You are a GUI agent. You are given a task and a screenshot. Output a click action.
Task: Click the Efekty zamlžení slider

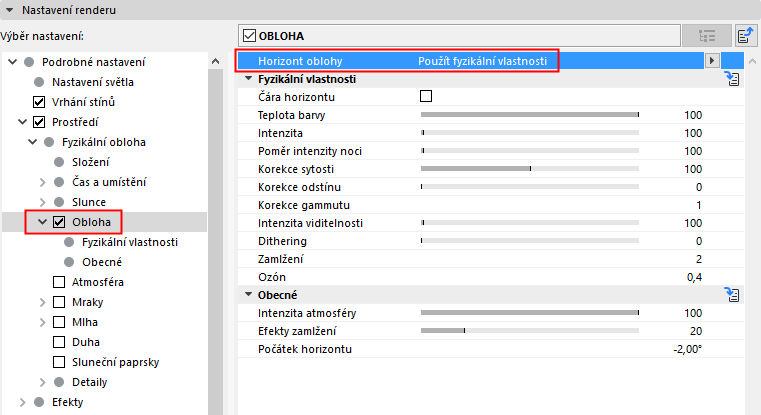coord(530,331)
